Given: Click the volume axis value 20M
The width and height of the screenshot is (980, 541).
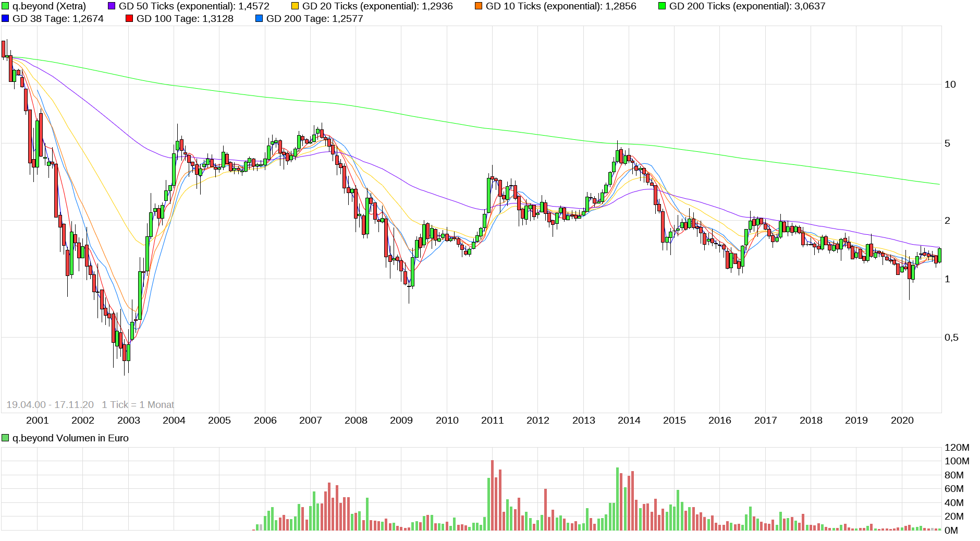Looking at the screenshot, I should [954, 516].
